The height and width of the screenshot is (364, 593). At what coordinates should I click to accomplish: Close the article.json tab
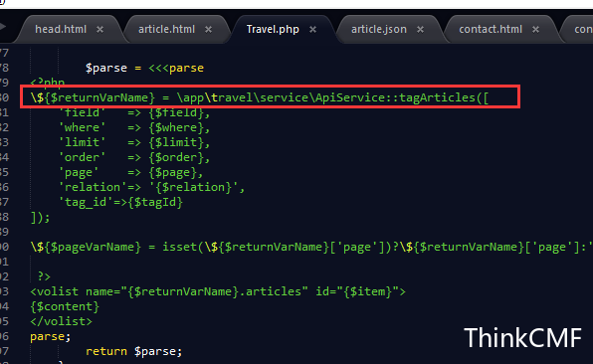click(420, 30)
